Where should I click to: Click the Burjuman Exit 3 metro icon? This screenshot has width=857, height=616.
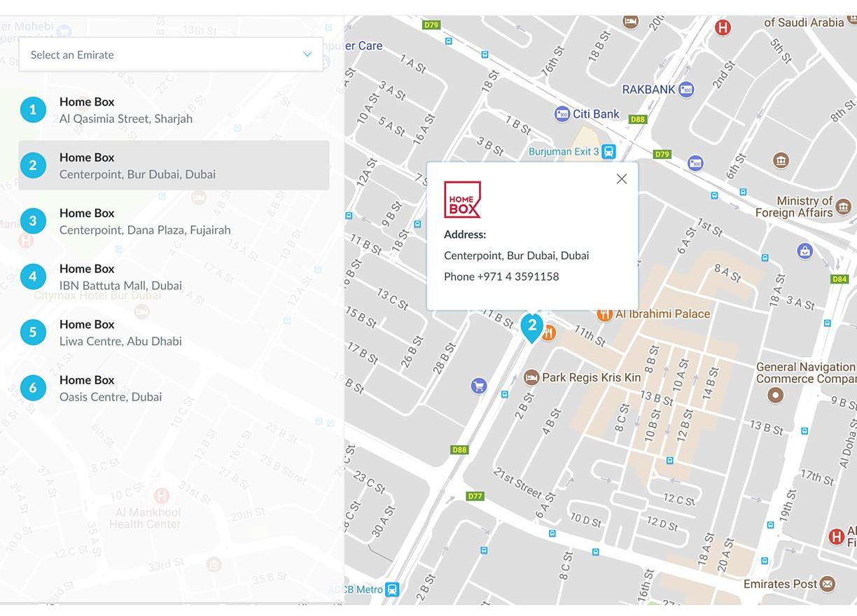pyautogui.click(x=608, y=151)
